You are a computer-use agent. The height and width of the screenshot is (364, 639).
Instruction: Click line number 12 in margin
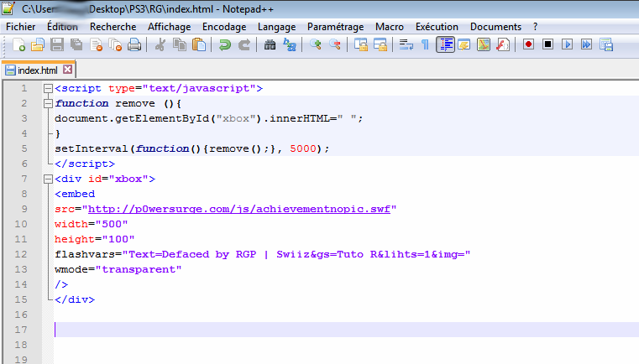[21, 254]
